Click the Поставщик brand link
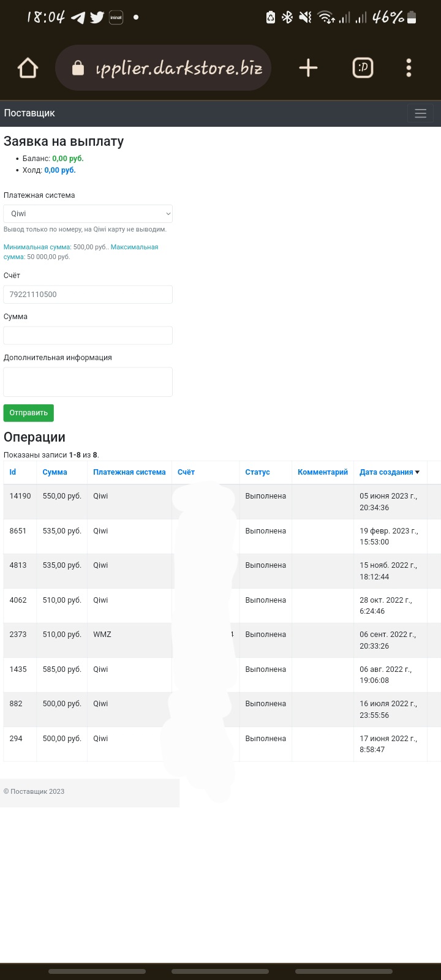 (29, 113)
